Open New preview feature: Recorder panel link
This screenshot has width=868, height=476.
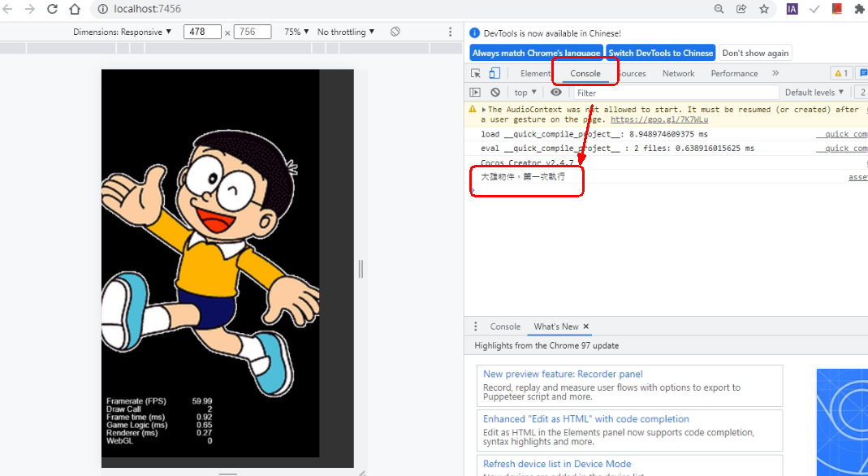click(x=563, y=374)
